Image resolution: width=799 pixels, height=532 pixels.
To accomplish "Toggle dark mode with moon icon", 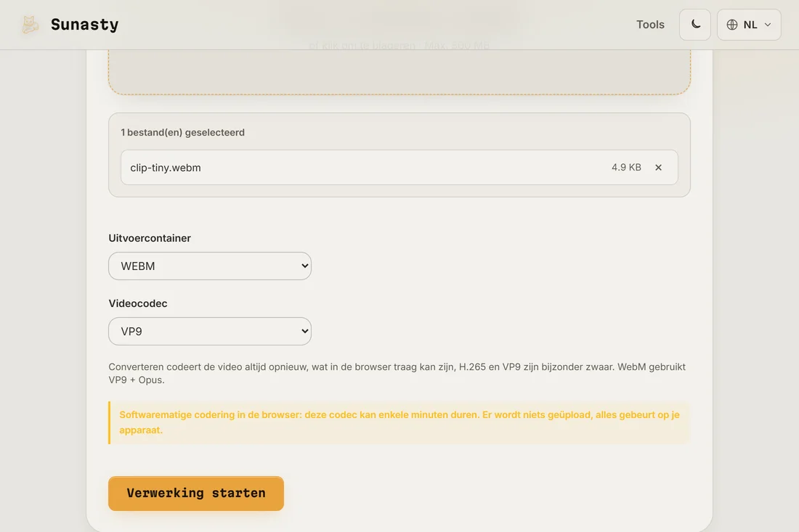I will 695,25.
